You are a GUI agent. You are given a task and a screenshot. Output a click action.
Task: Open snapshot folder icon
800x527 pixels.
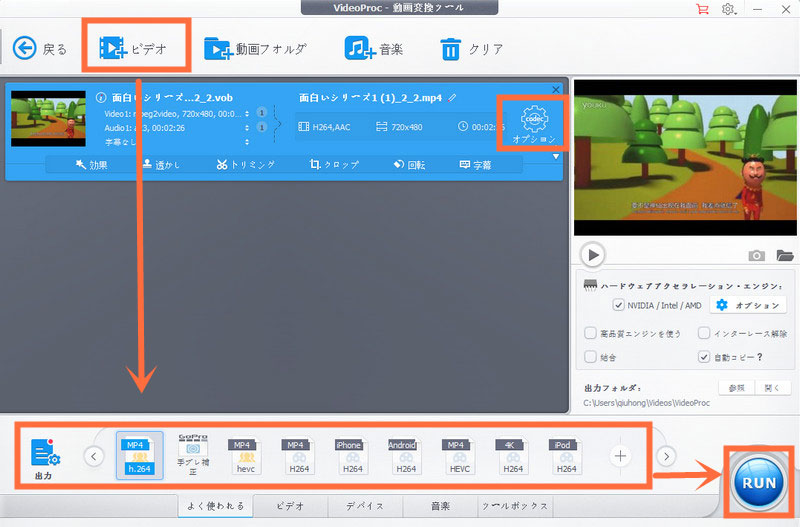(785, 255)
